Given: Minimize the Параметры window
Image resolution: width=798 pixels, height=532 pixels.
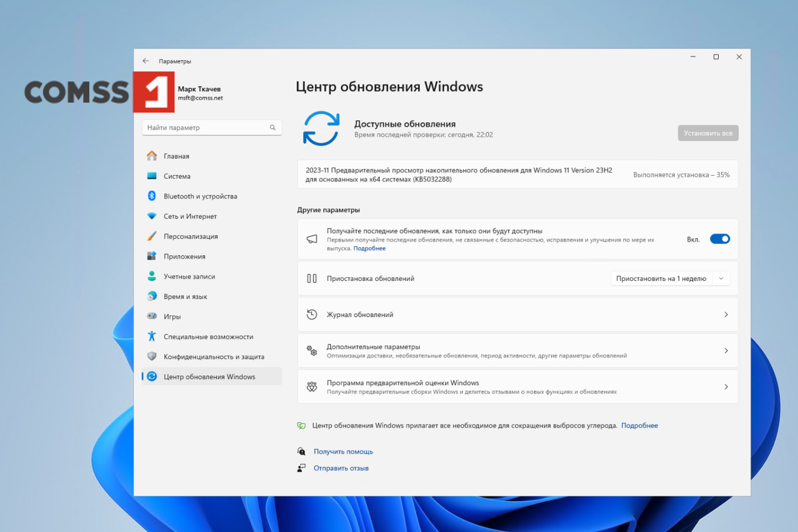Looking at the screenshot, I should click(693, 57).
